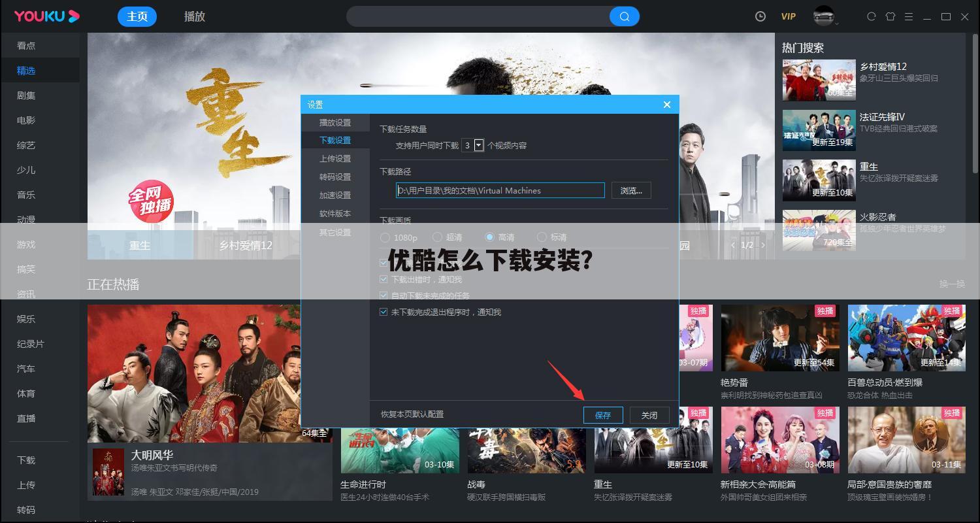The width and height of the screenshot is (980, 523).
Task: Go to next carousel page arrow
Action: coord(762,245)
